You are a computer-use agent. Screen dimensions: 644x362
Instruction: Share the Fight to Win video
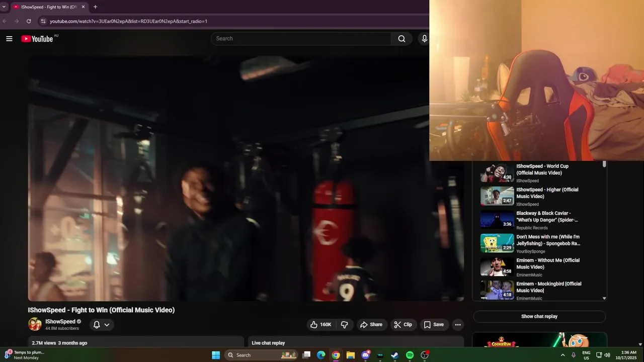tap(371, 325)
